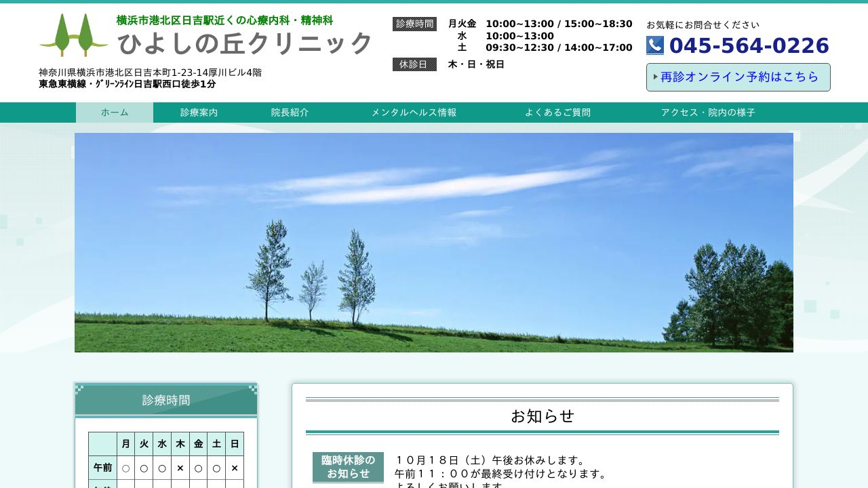Image resolution: width=868 pixels, height=488 pixels.
Task: Click the dark 休診日 badge
Action: click(x=414, y=64)
